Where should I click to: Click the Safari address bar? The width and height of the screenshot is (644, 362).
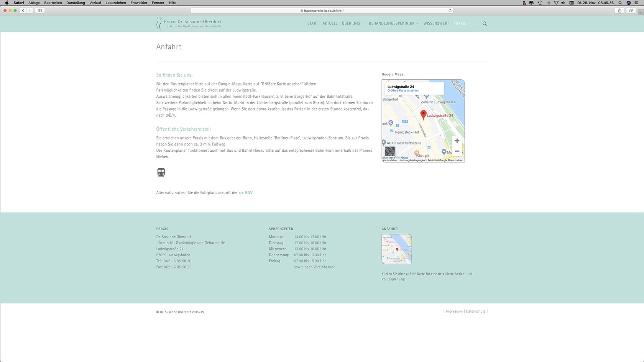(322, 11)
